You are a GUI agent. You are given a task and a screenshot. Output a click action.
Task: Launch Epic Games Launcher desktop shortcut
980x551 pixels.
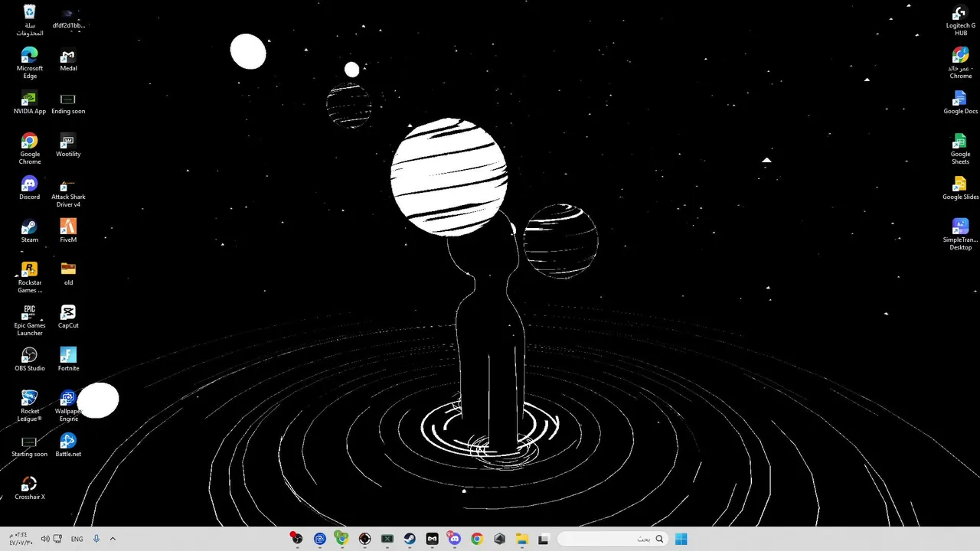coord(29,320)
